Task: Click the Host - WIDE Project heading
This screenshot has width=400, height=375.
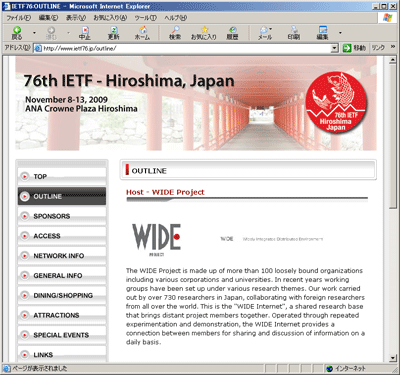Action: tap(165, 192)
